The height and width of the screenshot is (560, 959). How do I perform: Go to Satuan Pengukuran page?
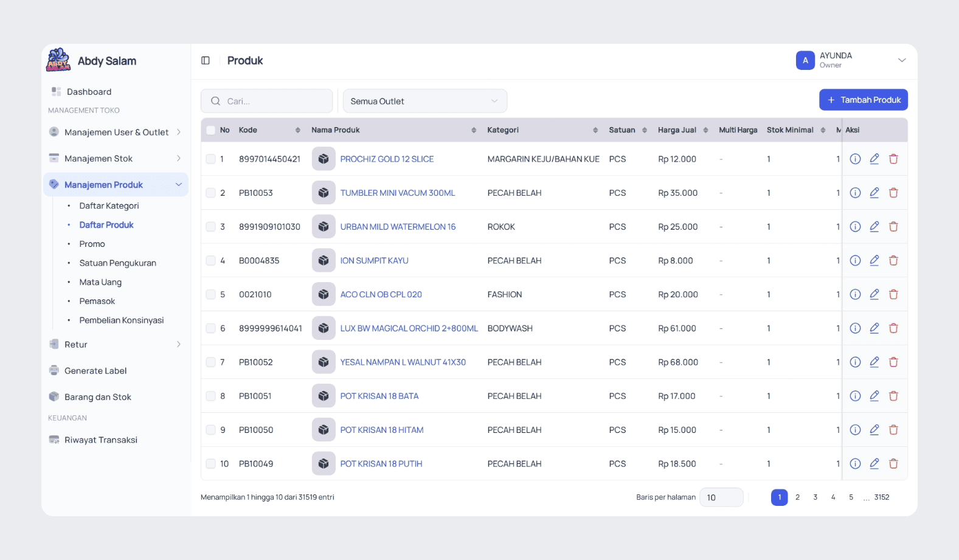point(117,263)
